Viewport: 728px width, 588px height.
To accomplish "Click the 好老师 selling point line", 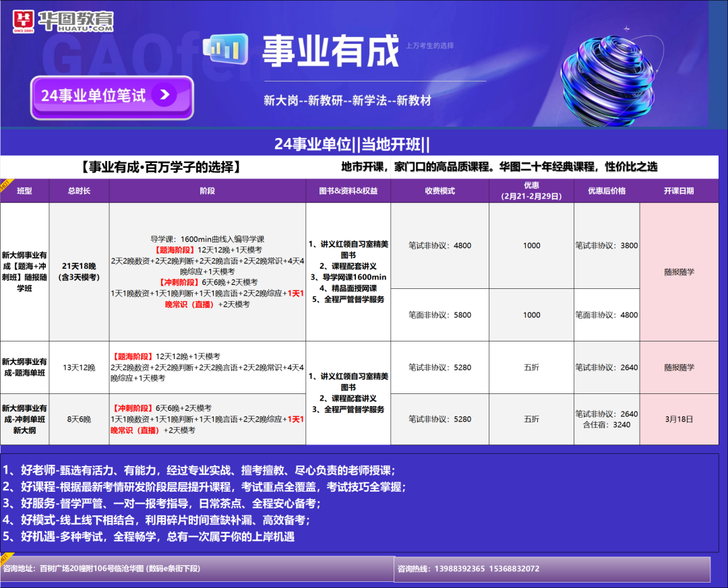I will pyautogui.click(x=199, y=470).
